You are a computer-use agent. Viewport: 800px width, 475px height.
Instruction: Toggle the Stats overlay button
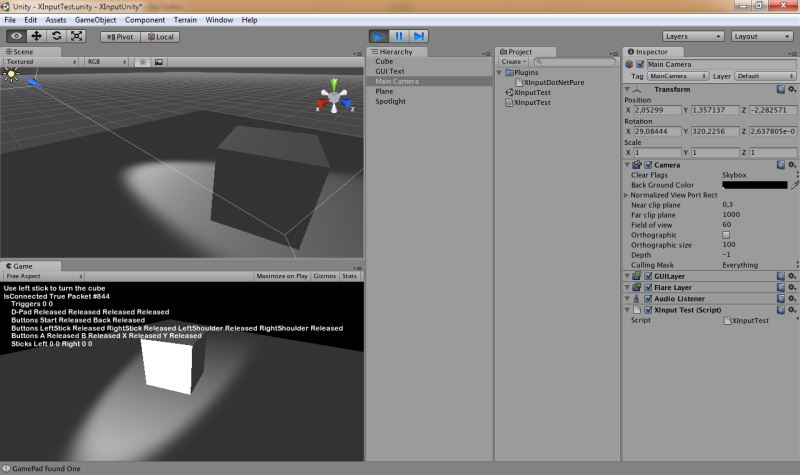(349, 276)
